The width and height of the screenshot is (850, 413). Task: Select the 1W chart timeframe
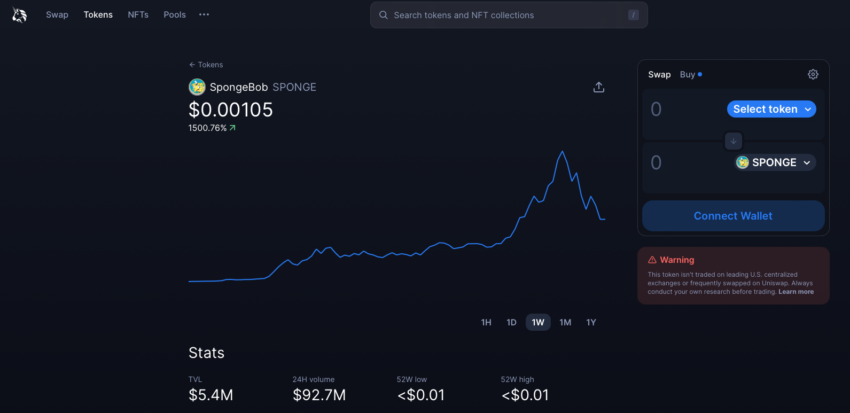click(x=538, y=322)
